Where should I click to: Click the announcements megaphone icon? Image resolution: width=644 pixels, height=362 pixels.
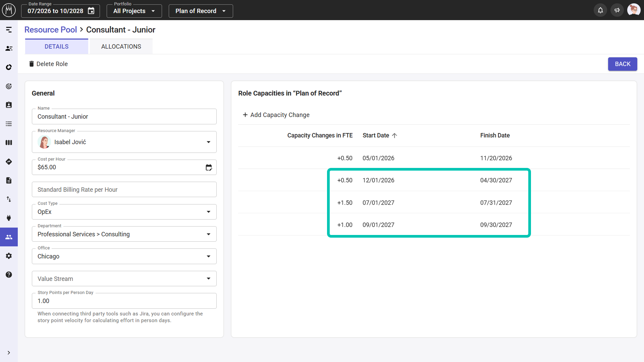[617, 10]
